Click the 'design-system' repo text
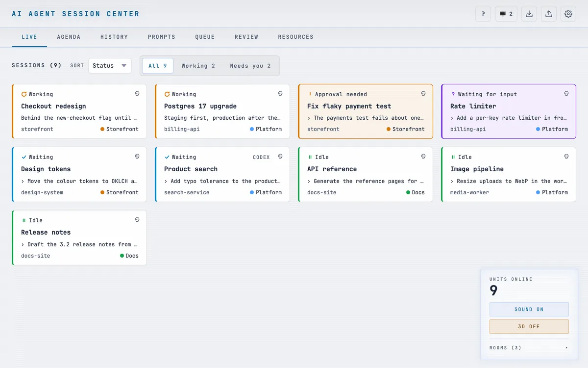The width and height of the screenshot is (588, 368). point(42,192)
